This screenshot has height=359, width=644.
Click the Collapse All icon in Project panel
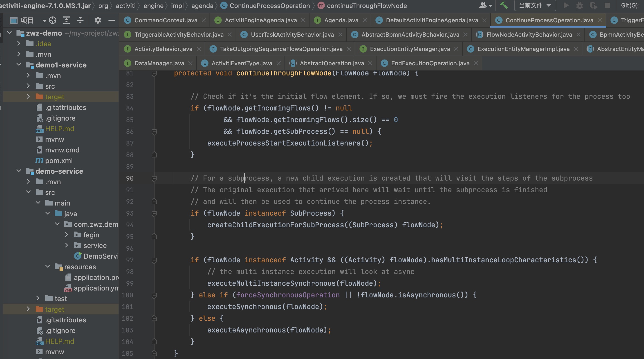click(80, 20)
